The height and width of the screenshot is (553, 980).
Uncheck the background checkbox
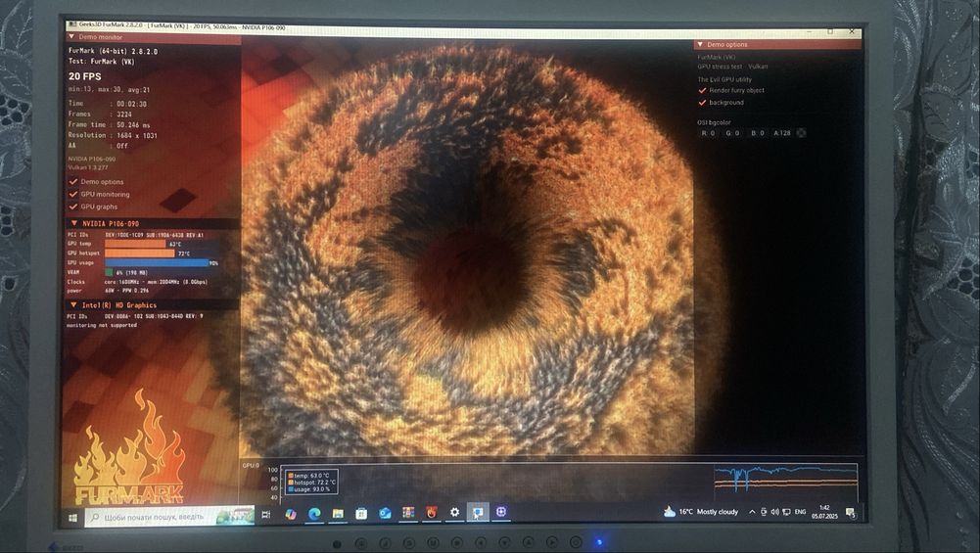tap(702, 102)
